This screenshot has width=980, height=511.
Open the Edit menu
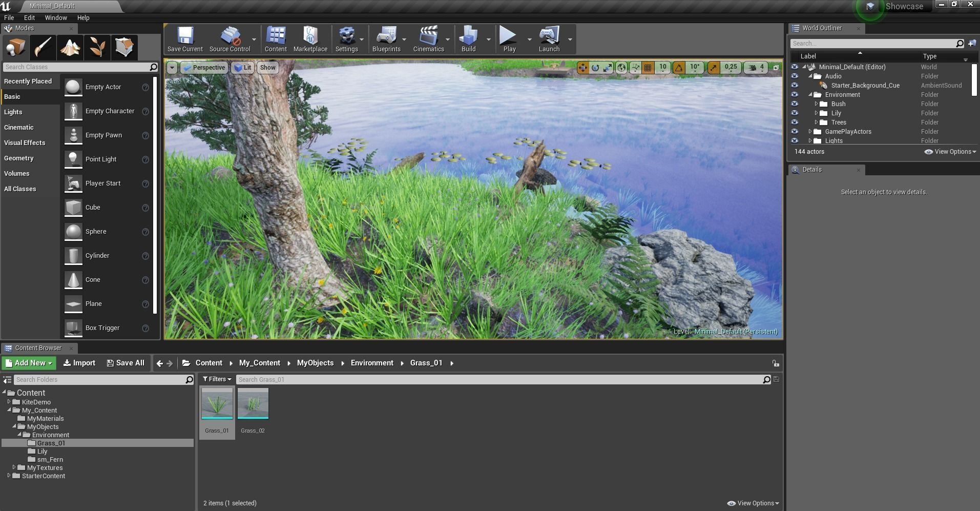click(x=30, y=17)
